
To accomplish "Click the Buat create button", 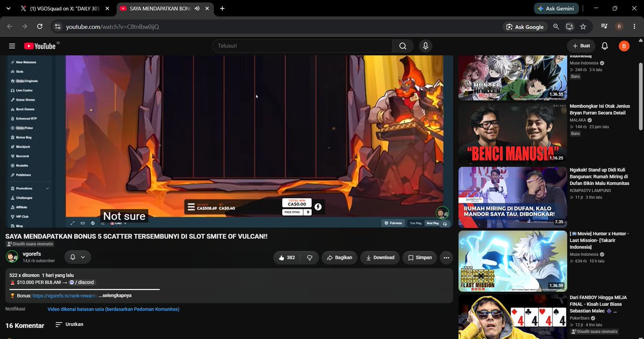I will (581, 46).
